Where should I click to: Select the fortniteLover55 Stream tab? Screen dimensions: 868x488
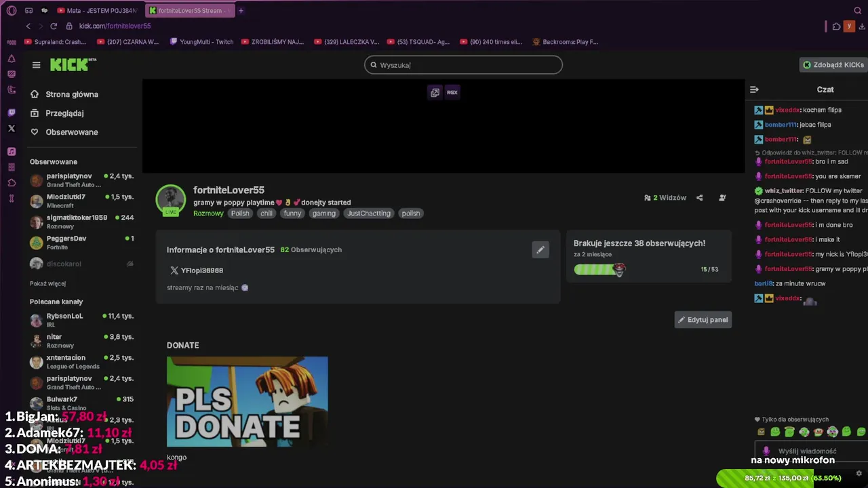pyautogui.click(x=190, y=10)
